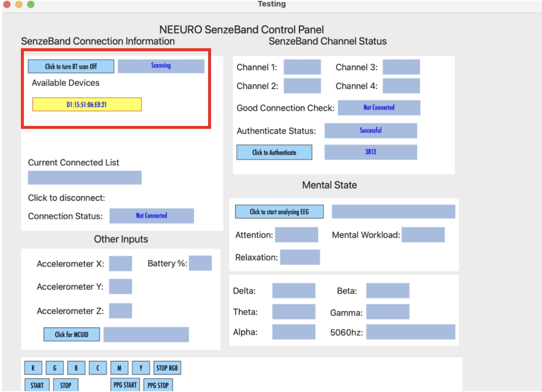Viewport: 542px width, 392px height.
Task: Click to Authenticate button
Action: click(274, 152)
